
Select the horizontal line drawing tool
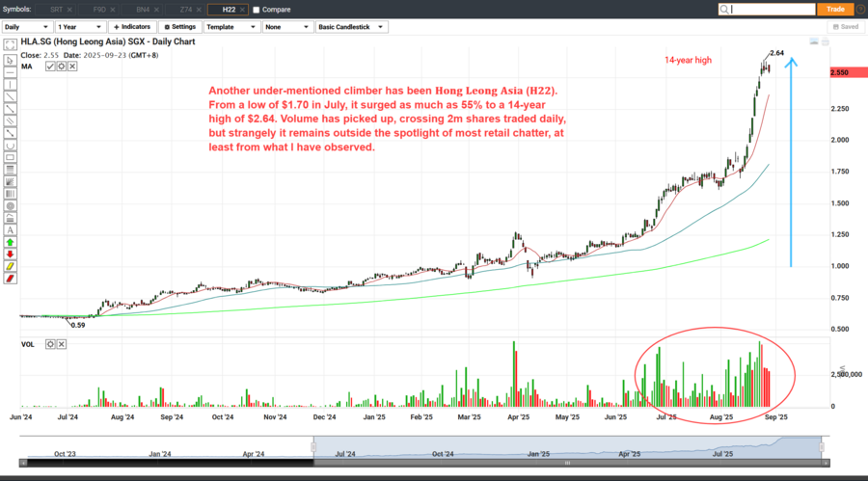click(x=10, y=72)
